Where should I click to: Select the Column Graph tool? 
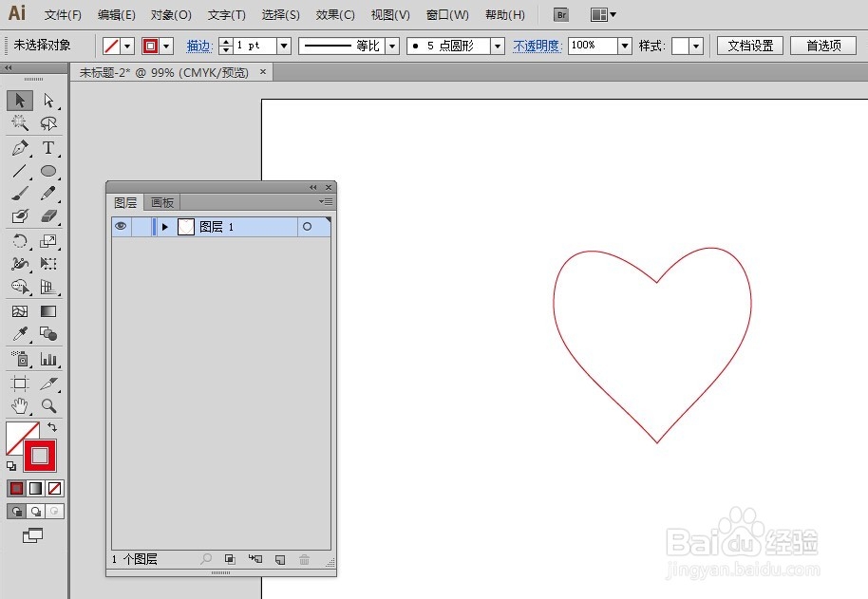coord(48,359)
